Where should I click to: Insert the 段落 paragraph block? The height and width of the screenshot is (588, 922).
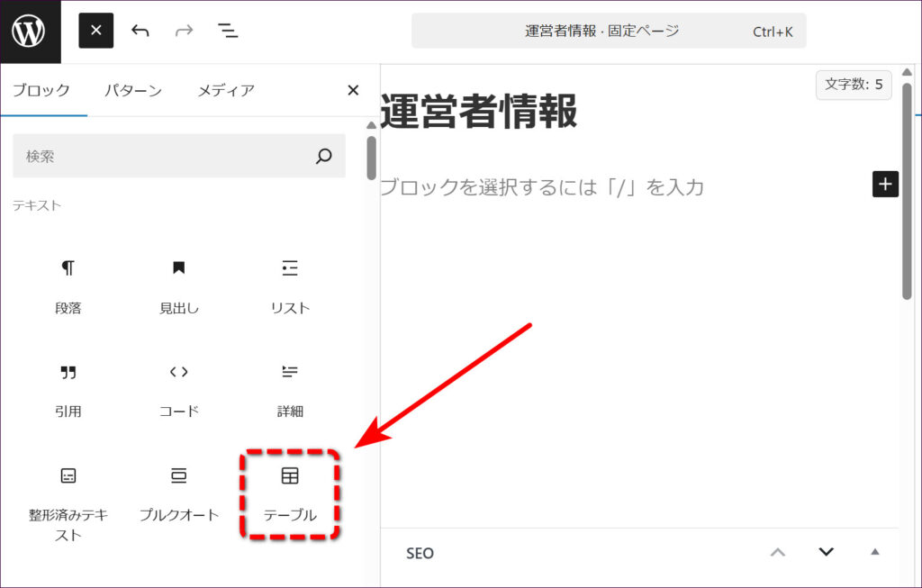68,284
